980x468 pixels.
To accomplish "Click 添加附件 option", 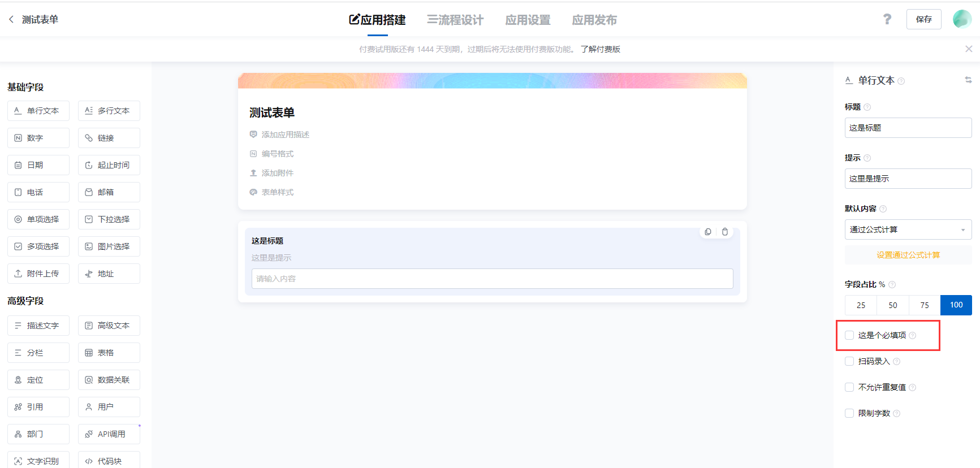I will pos(271,173).
